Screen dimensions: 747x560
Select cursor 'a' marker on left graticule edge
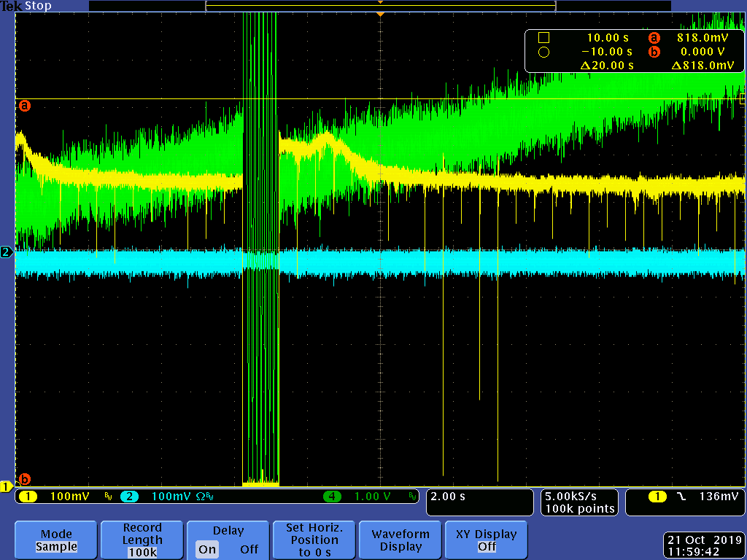[24, 106]
